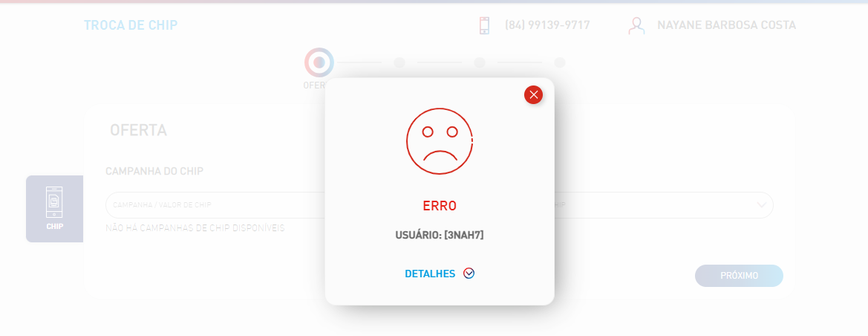This screenshot has width=868, height=336.
Task: Click the PRÓXIMO button
Action: (x=739, y=276)
